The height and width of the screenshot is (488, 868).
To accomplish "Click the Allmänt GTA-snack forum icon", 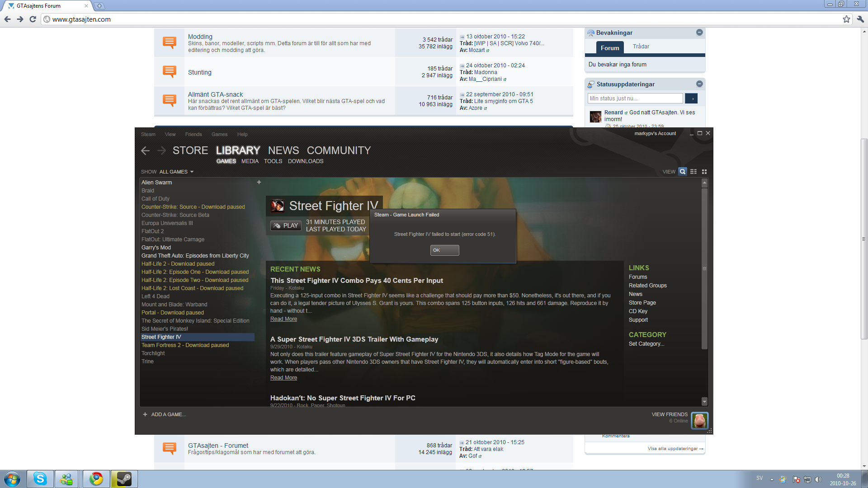I will point(170,101).
